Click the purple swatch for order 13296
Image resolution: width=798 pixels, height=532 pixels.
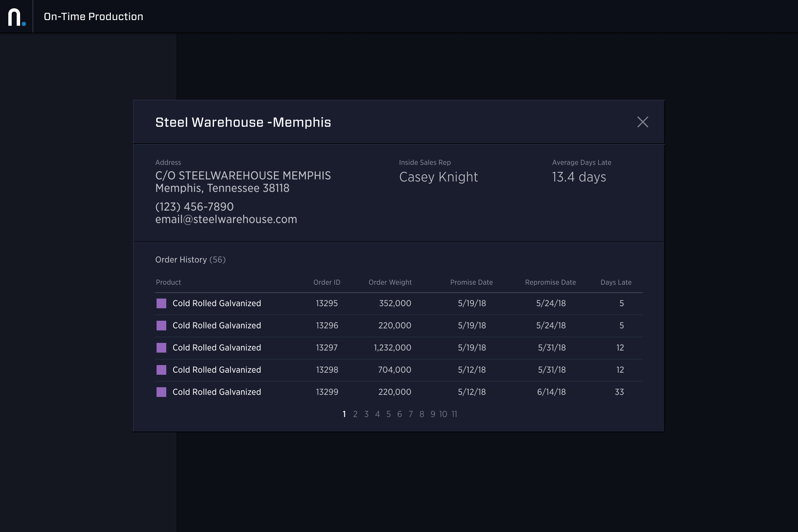161,326
